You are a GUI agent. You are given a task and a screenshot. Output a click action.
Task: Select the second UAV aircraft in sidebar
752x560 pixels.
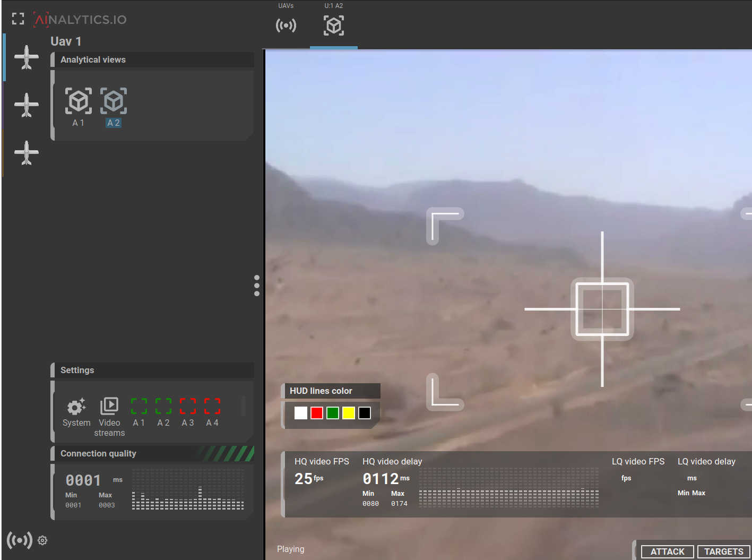pyautogui.click(x=27, y=105)
